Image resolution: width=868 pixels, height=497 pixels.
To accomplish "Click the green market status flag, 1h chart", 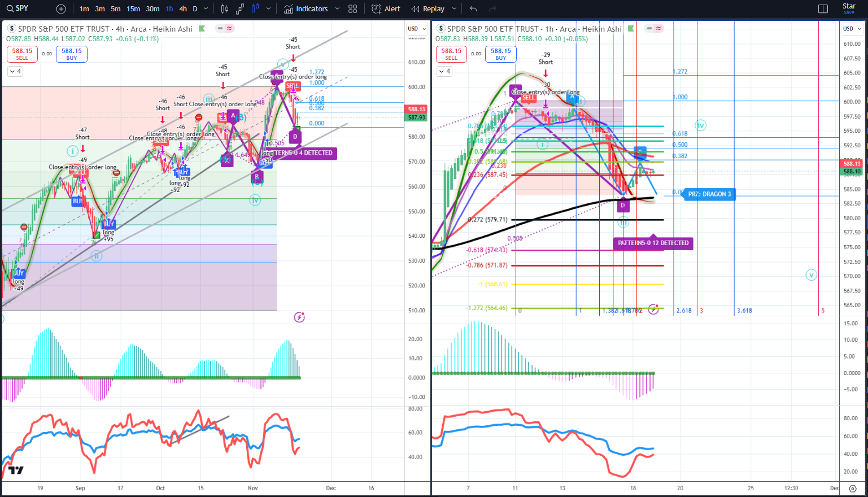I will [x=631, y=29].
